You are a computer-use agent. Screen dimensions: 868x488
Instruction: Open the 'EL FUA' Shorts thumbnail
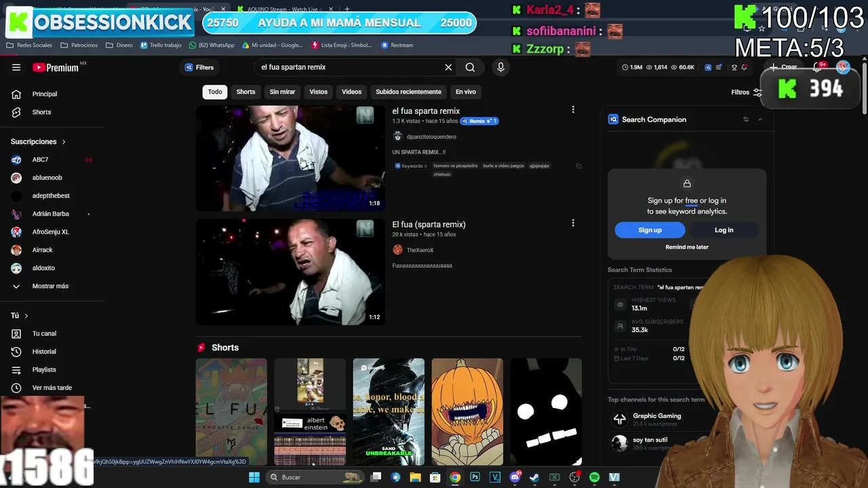pyautogui.click(x=231, y=412)
